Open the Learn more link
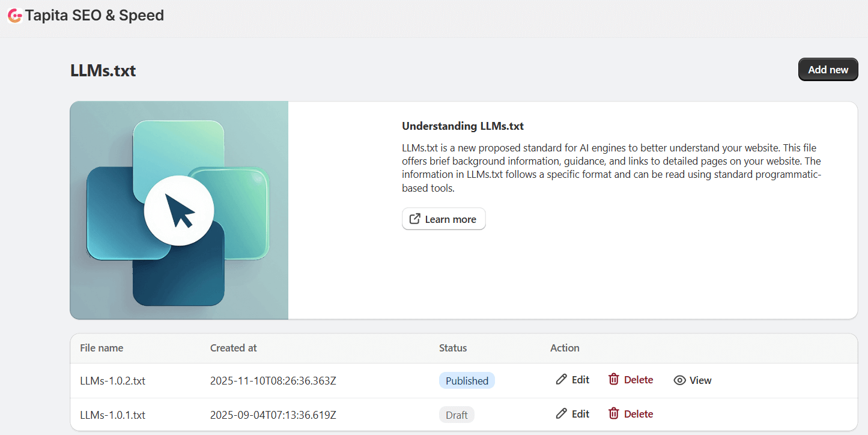This screenshot has width=868, height=435. click(443, 219)
